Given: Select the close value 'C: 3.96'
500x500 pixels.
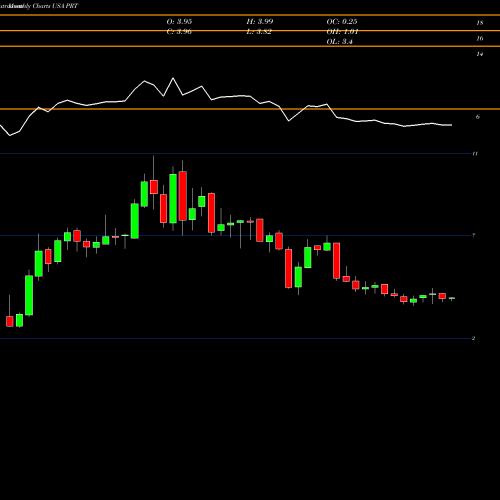Looking at the screenshot, I should tap(179, 32).
